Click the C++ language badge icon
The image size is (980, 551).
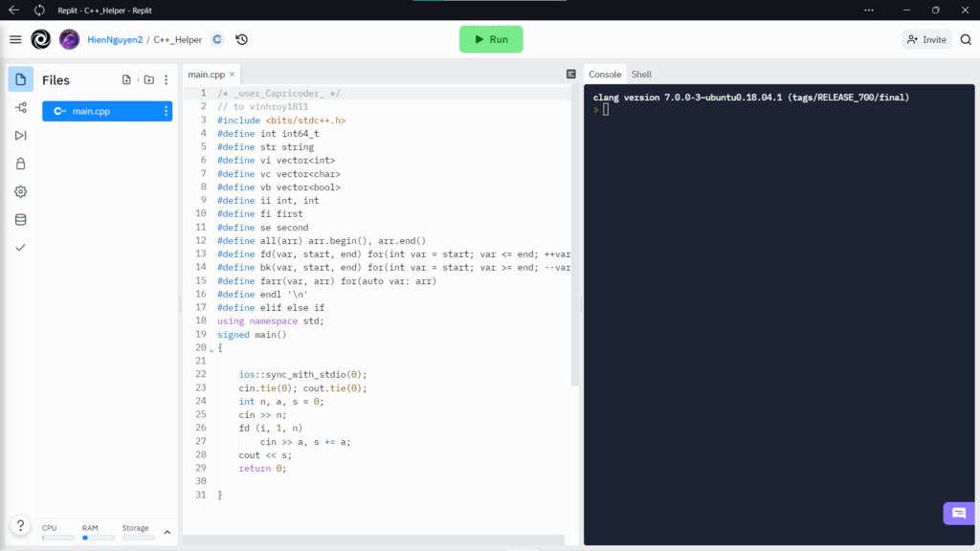pos(217,39)
